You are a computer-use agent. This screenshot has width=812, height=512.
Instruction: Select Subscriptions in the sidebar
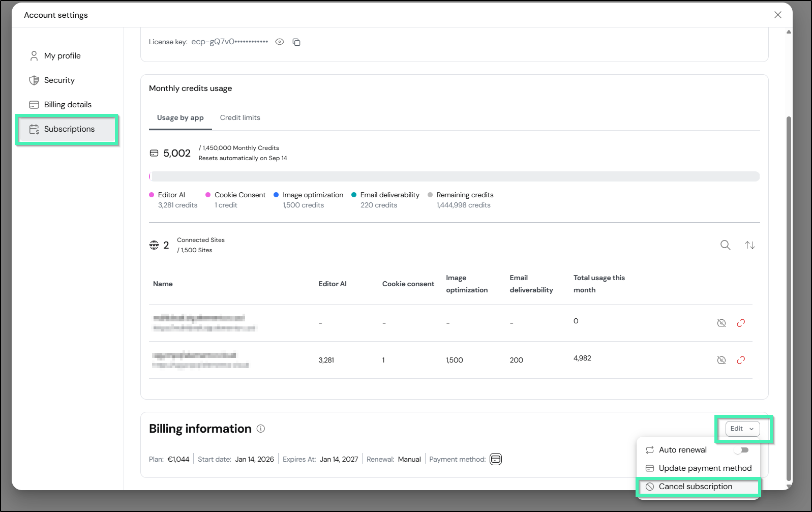(x=67, y=129)
